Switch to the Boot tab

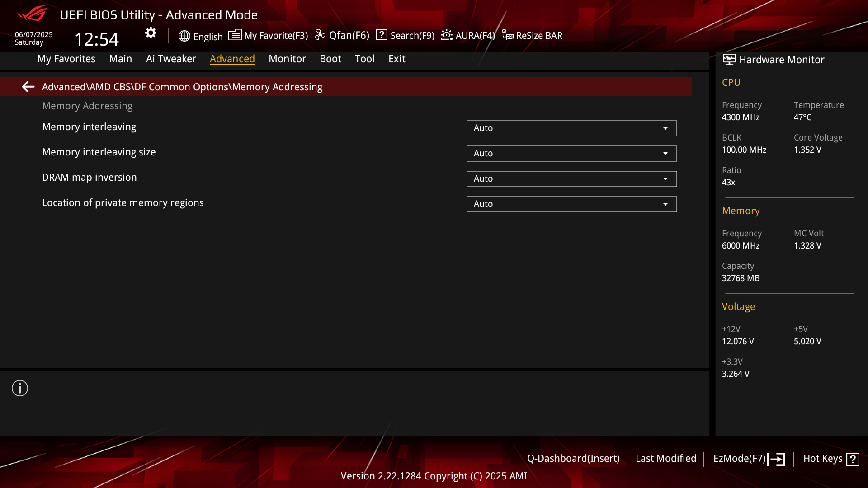330,59
